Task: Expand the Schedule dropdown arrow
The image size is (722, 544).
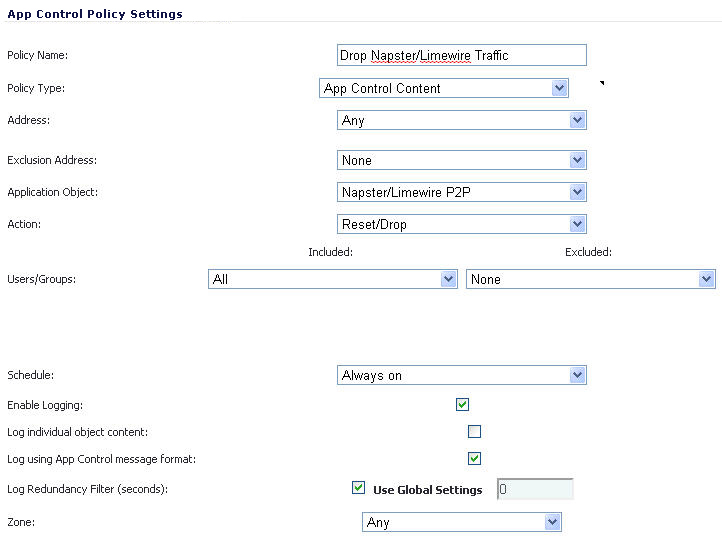Action: [x=577, y=375]
